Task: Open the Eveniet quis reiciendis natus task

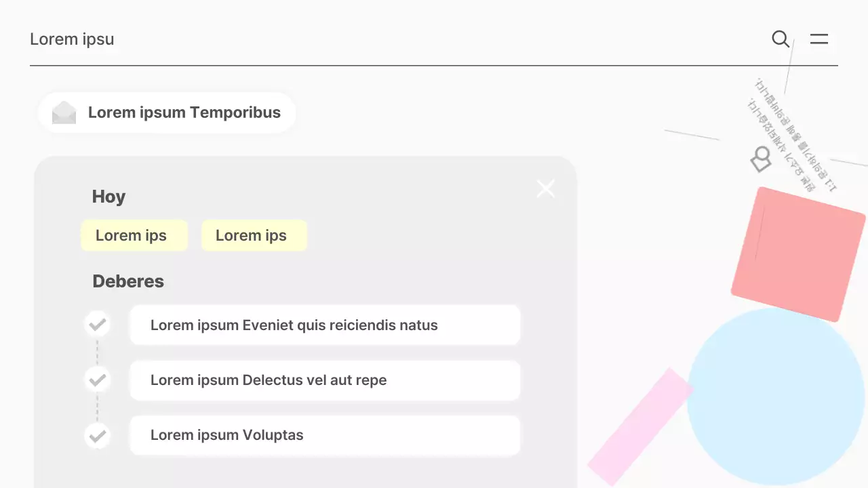Action: (324, 325)
